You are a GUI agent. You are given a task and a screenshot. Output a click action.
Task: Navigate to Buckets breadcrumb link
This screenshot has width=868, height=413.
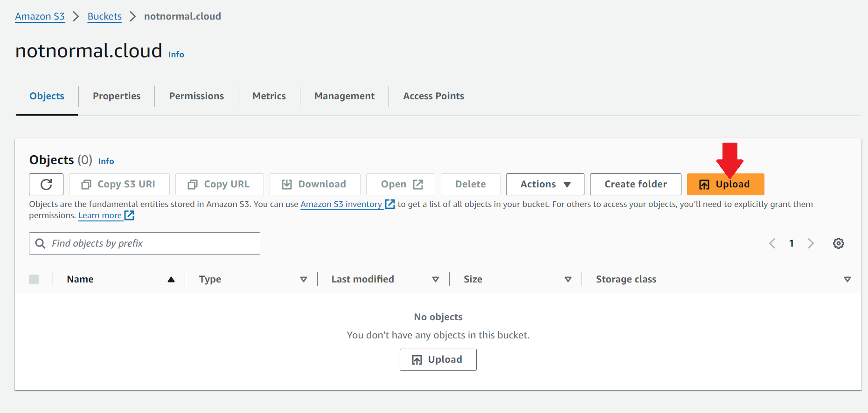(x=104, y=16)
